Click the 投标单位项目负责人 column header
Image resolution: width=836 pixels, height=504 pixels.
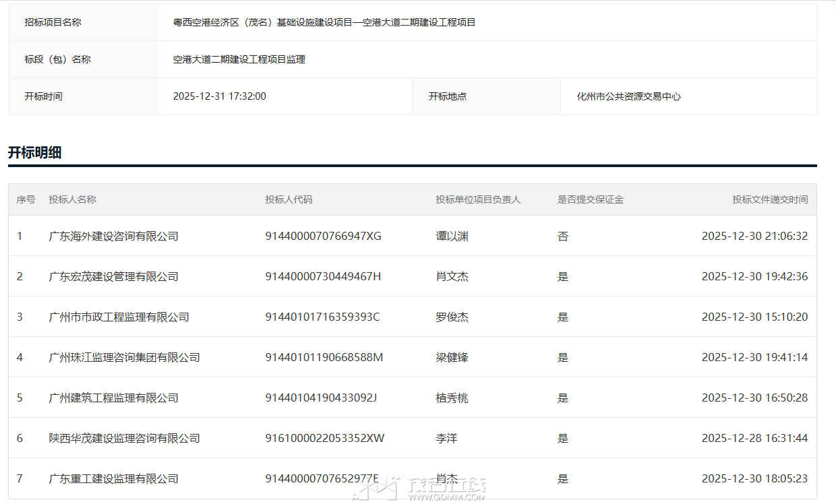(x=478, y=199)
